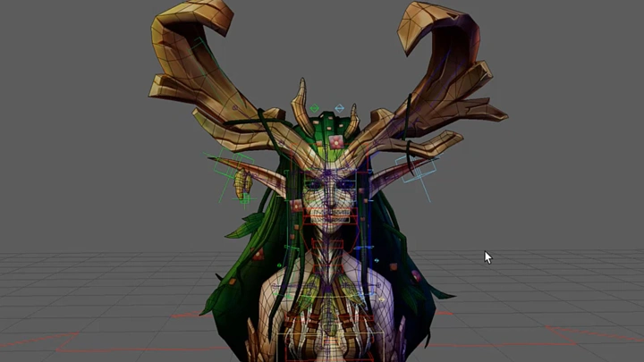Image resolution: width=644 pixels, height=362 pixels.
Task: Click the pink flower ornament on the forehead
Action: [336, 142]
